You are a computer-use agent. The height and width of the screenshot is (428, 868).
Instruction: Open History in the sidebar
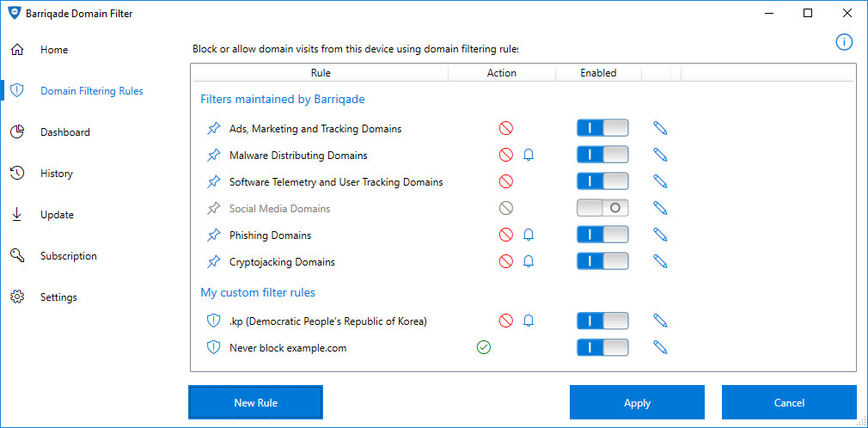(57, 174)
